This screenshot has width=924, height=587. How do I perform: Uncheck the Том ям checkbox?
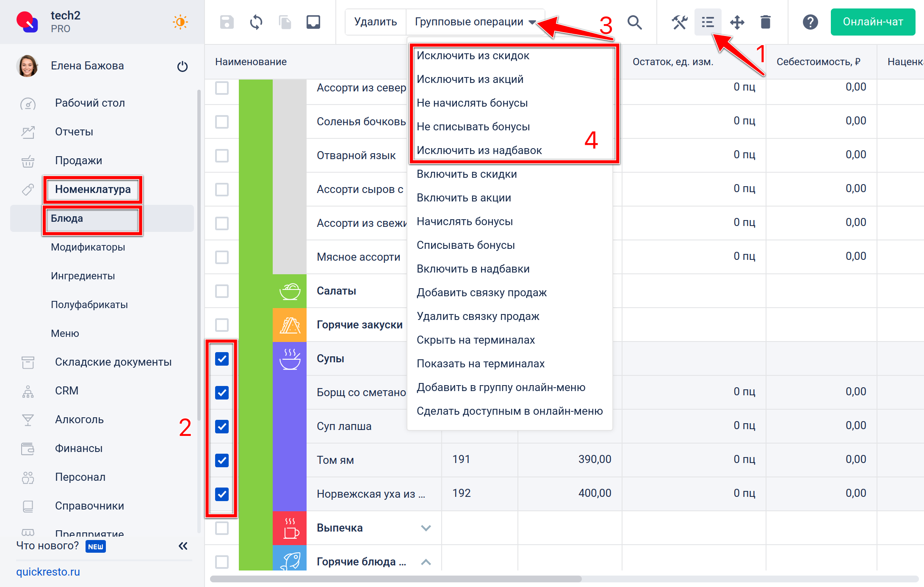[x=222, y=460]
